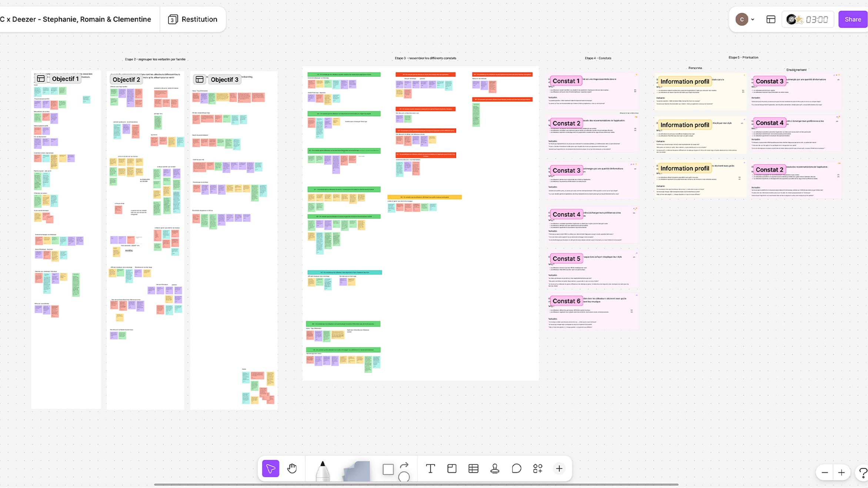
Task: Open more tools plus button
Action: (559, 468)
